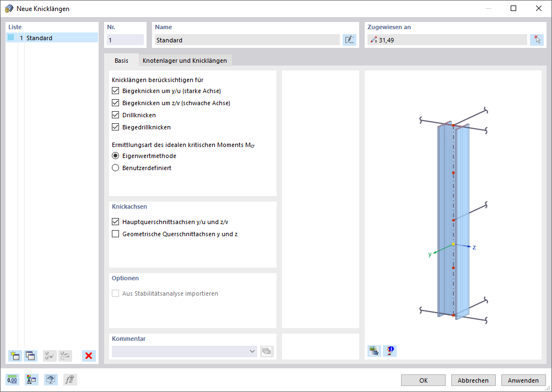Open Knotenlager und Knicklängen tab
Viewport: 552px width, 392px height.
[185, 61]
